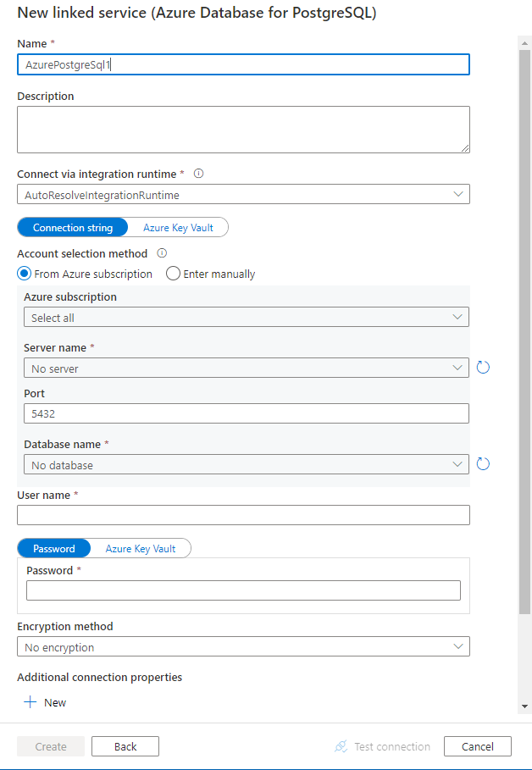
Task: Click the Cancel button
Action: pyautogui.click(x=477, y=746)
